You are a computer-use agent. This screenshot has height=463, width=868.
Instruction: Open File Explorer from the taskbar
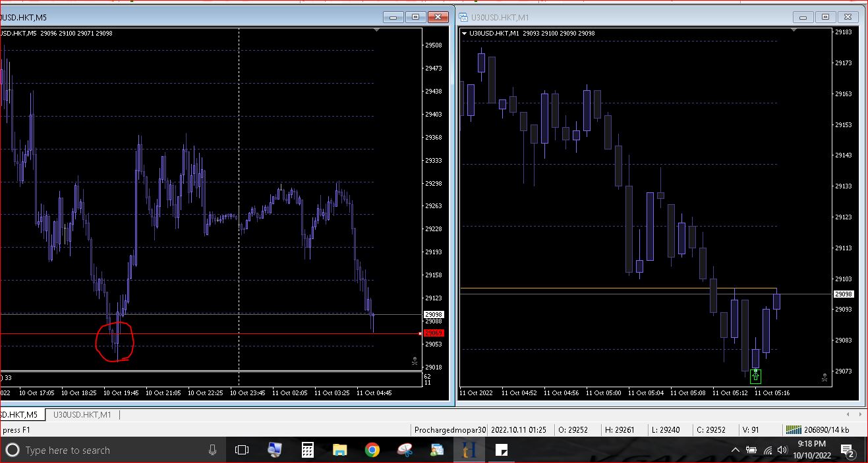tap(339, 450)
